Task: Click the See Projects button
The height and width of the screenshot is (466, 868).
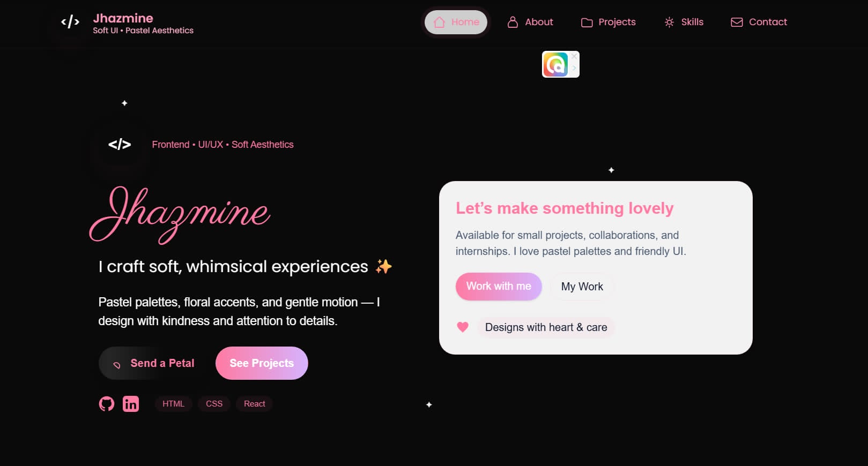Action: pos(262,363)
